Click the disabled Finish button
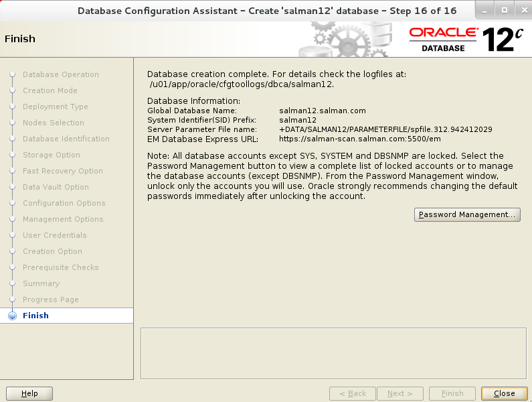 (452, 393)
